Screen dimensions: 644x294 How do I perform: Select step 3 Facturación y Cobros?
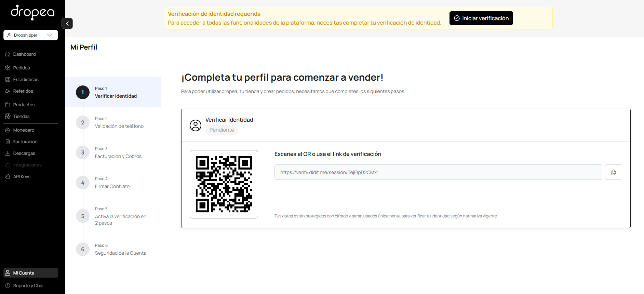click(x=113, y=152)
